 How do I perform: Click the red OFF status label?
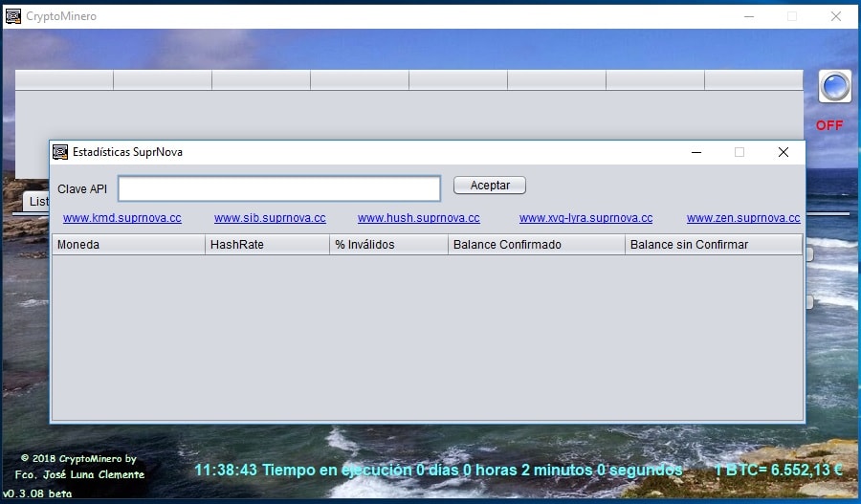829,125
